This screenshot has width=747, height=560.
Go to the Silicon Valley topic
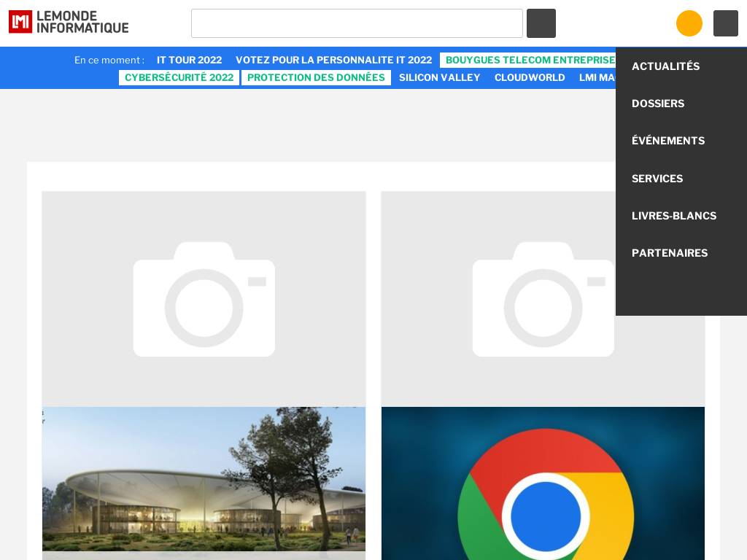439,77
